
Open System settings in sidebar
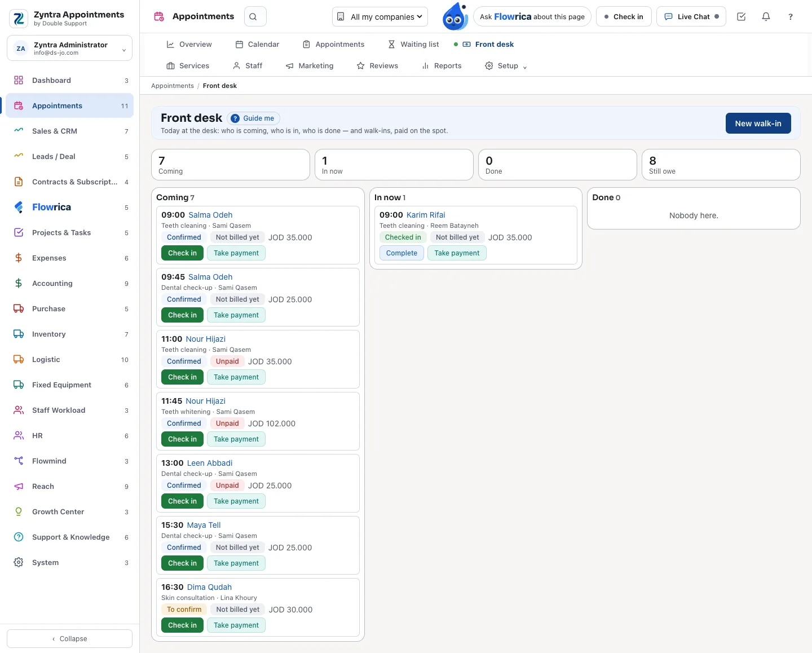coord(70,563)
